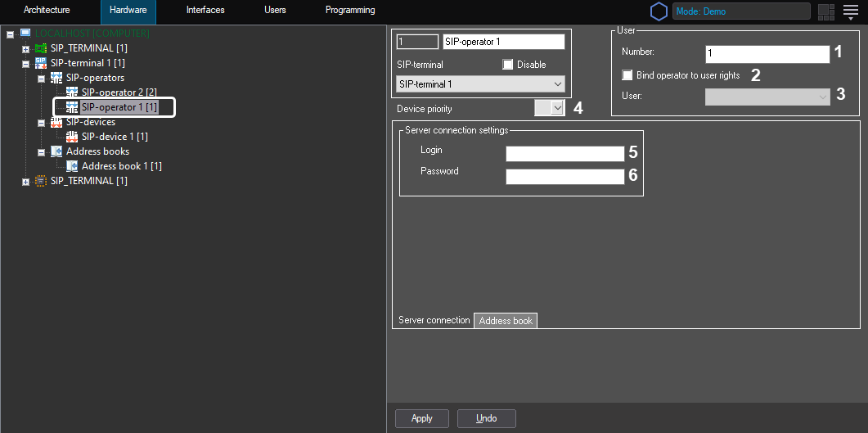This screenshot has height=433, width=868.
Task: Click the SIP-device 1 node icon
Action: [72, 137]
